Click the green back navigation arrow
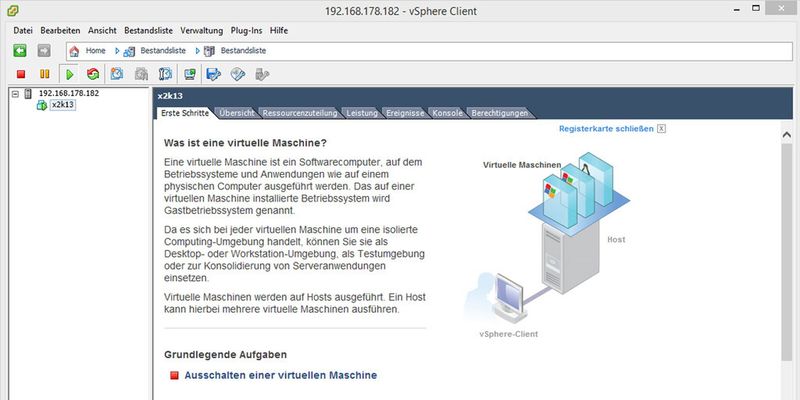 pyautogui.click(x=20, y=51)
